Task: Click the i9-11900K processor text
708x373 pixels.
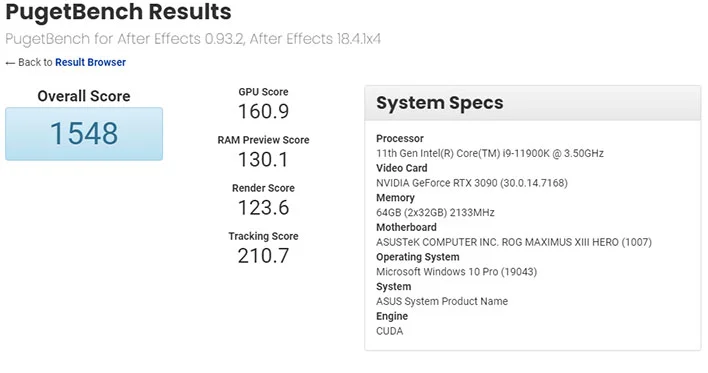Action: click(x=490, y=153)
